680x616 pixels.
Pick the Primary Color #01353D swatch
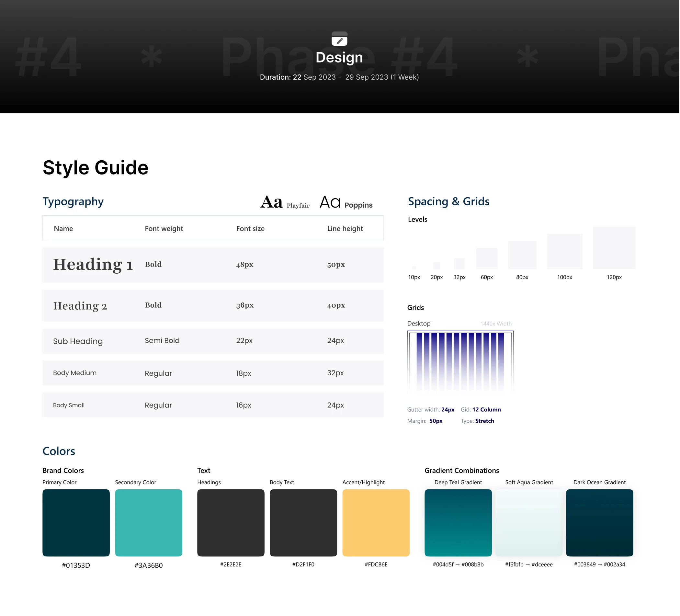point(76,522)
